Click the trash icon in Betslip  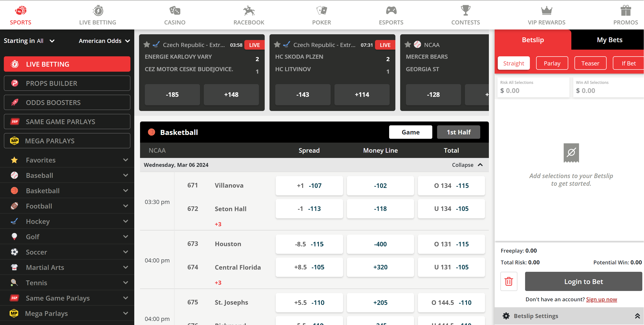click(509, 282)
